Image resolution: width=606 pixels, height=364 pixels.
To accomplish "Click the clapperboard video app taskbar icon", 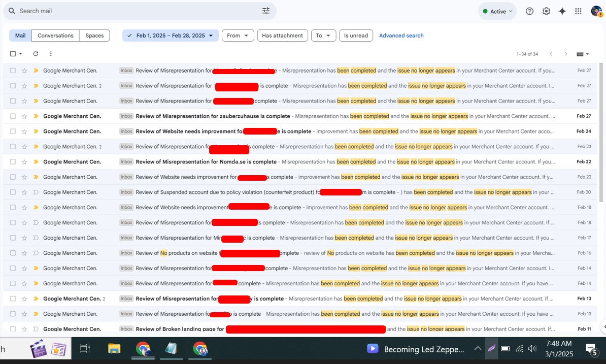I will tap(38, 349).
